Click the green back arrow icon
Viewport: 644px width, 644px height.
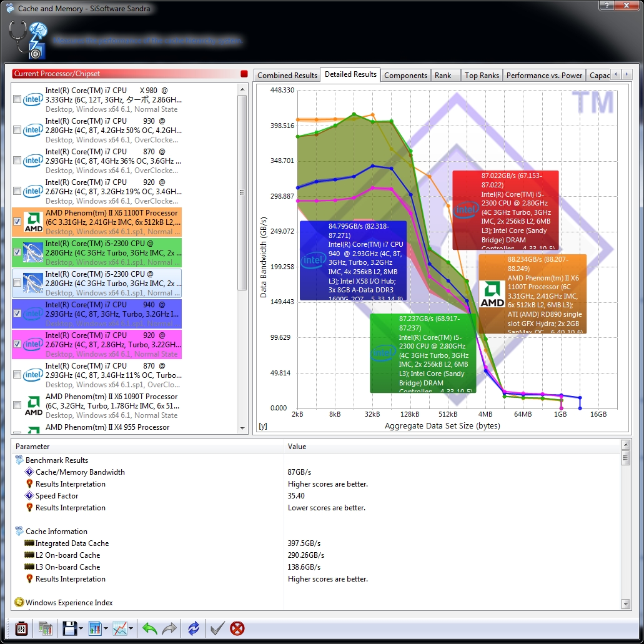pyautogui.click(x=149, y=628)
